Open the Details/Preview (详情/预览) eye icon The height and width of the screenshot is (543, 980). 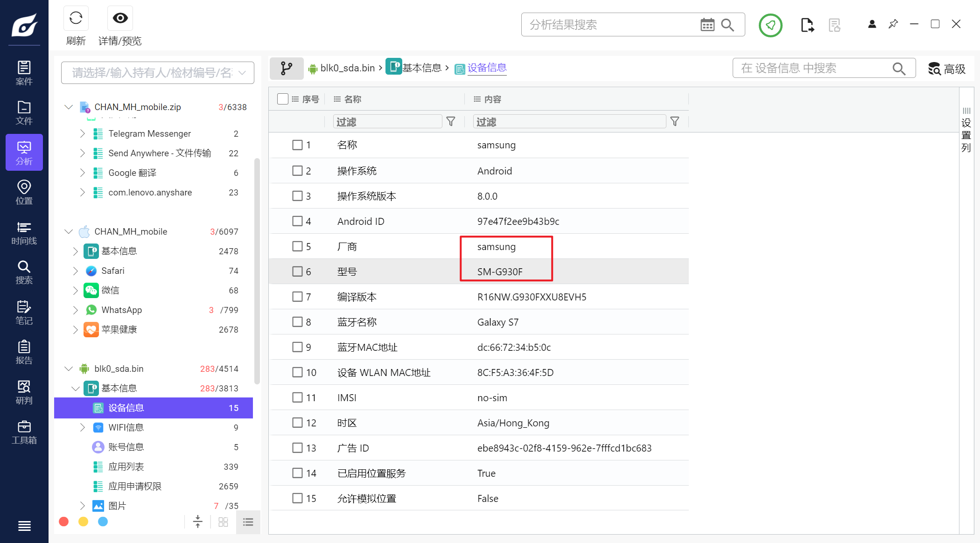tap(120, 19)
